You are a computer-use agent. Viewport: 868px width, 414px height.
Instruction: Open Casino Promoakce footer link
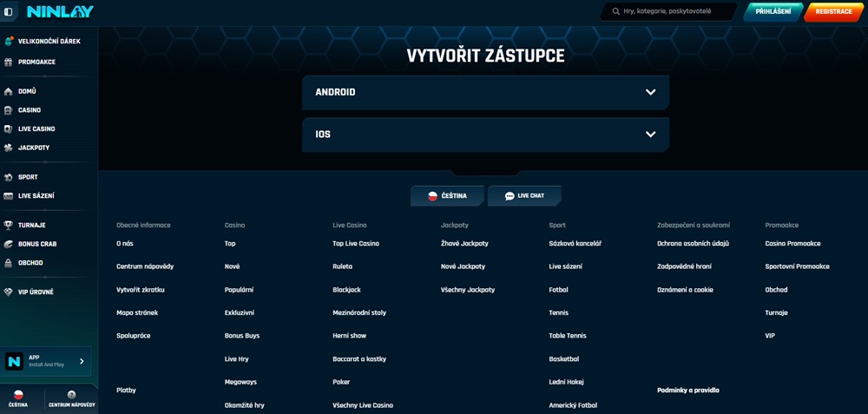[792, 244]
